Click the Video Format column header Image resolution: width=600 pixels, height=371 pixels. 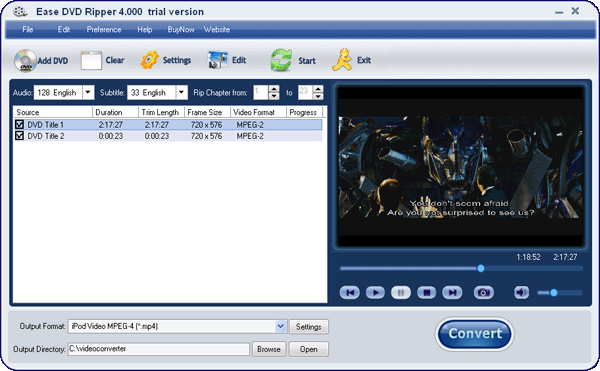(258, 112)
